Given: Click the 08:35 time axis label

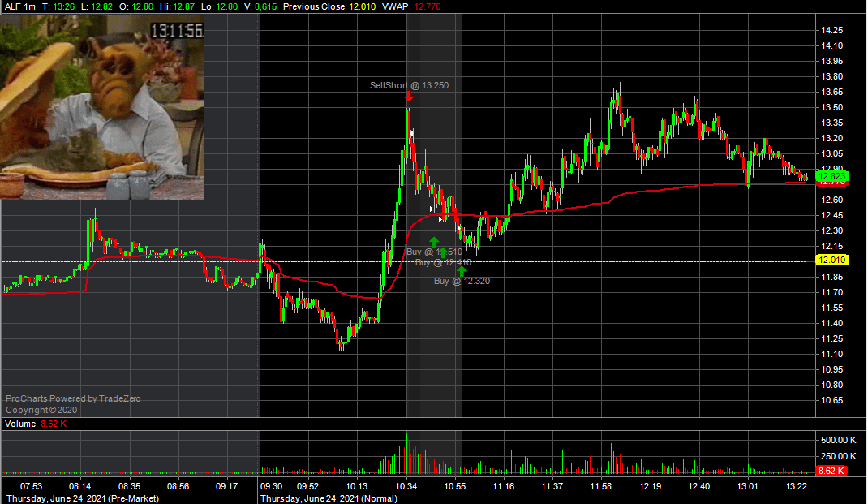Looking at the screenshot, I should point(129,486).
